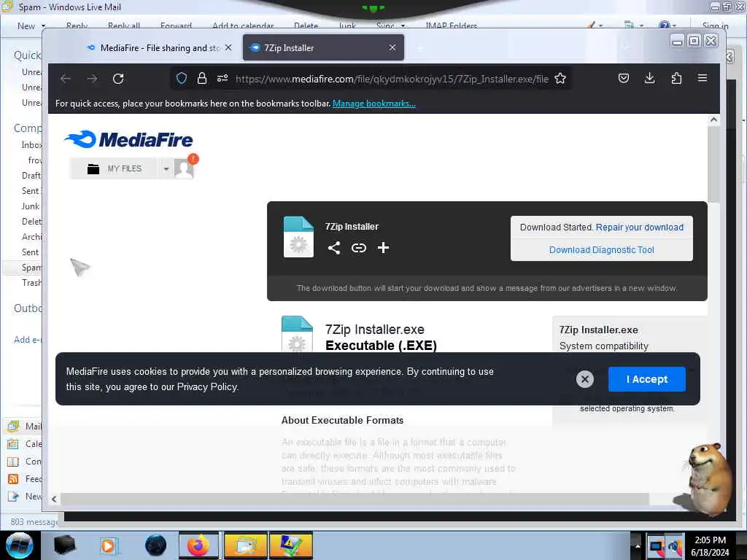Click Add e-mail account link in Live Mail
The width and height of the screenshot is (747, 560).
pyautogui.click(x=28, y=340)
